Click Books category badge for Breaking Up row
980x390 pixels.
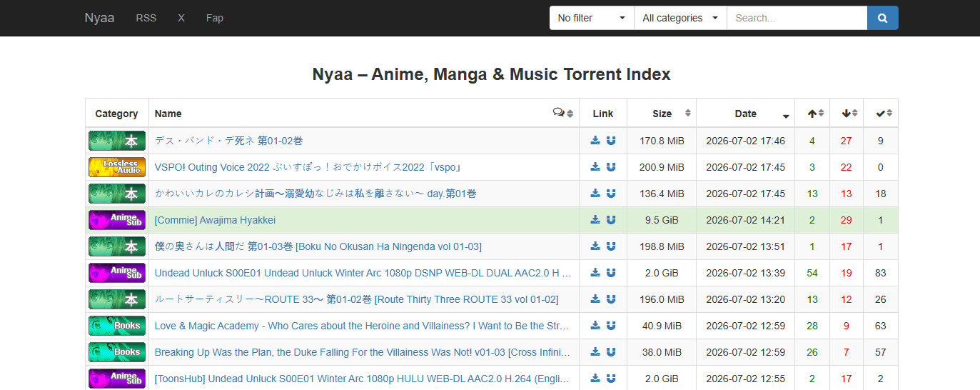click(x=117, y=352)
